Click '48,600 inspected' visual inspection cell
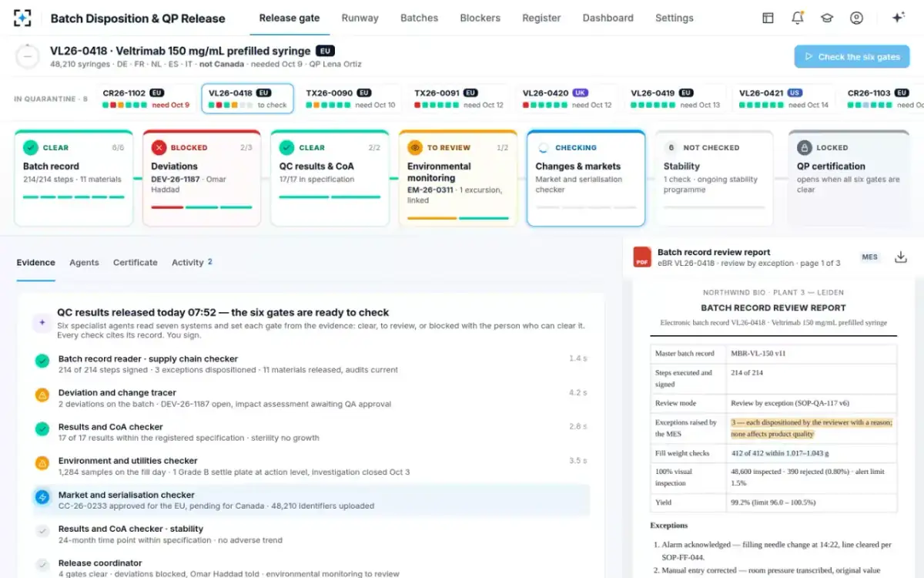 coord(812,478)
